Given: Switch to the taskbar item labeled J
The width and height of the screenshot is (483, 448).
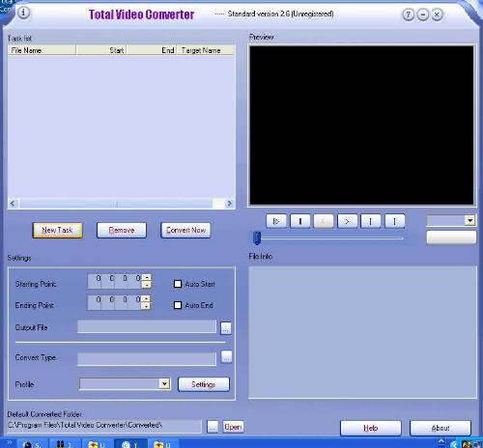Looking at the screenshot, I should tap(65, 444).
